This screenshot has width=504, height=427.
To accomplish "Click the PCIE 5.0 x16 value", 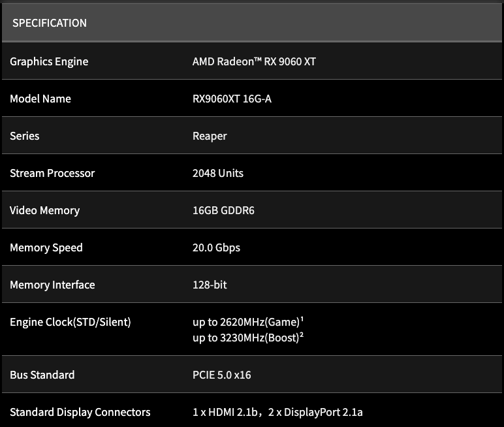I will pos(222,375).
